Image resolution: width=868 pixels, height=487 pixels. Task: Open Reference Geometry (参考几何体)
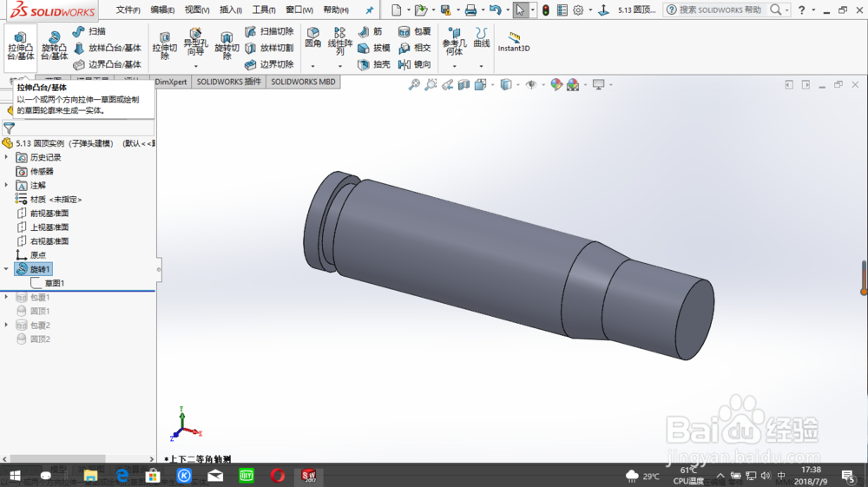[454, 42]
